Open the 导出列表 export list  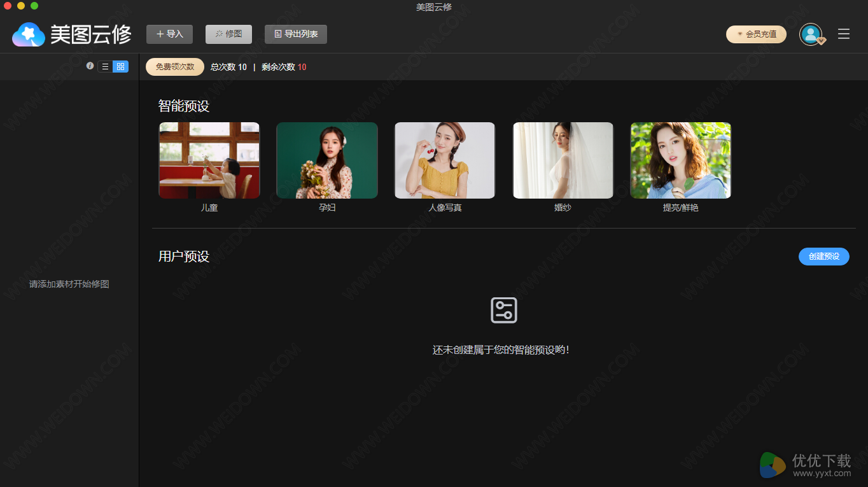(296, 34)
